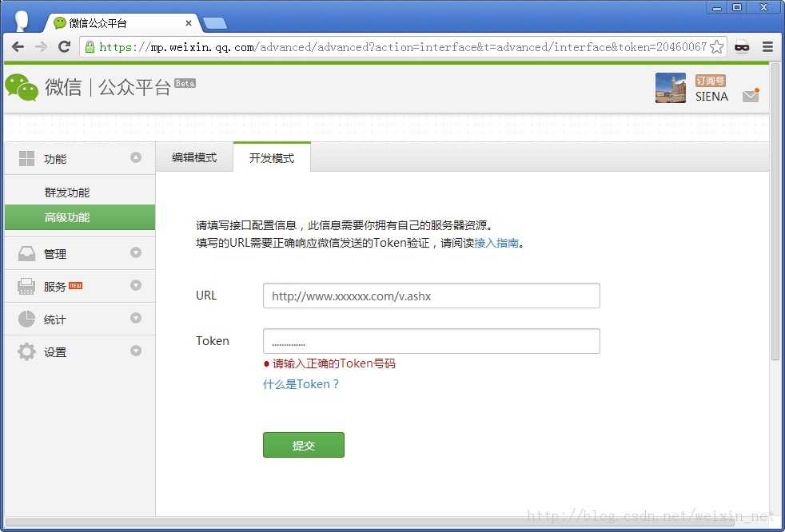
Task: Collapse the 功能 sidebar section arrow
Action: [x=136, y=157]
